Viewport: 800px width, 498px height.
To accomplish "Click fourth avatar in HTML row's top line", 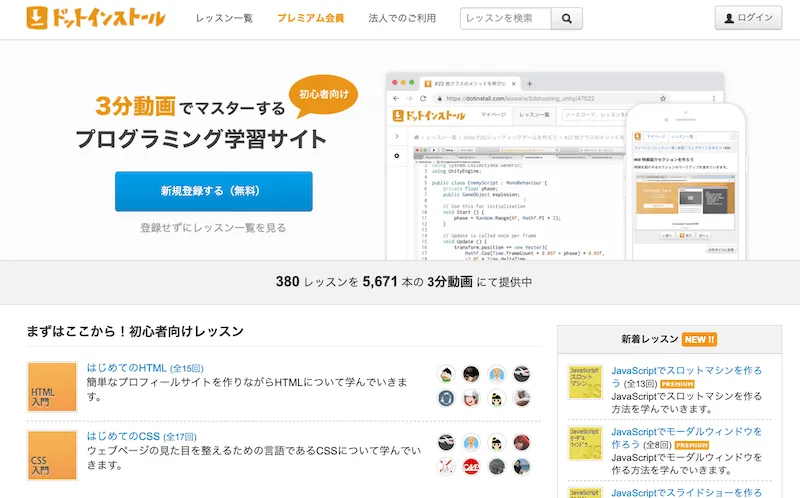I will (521, 374).
